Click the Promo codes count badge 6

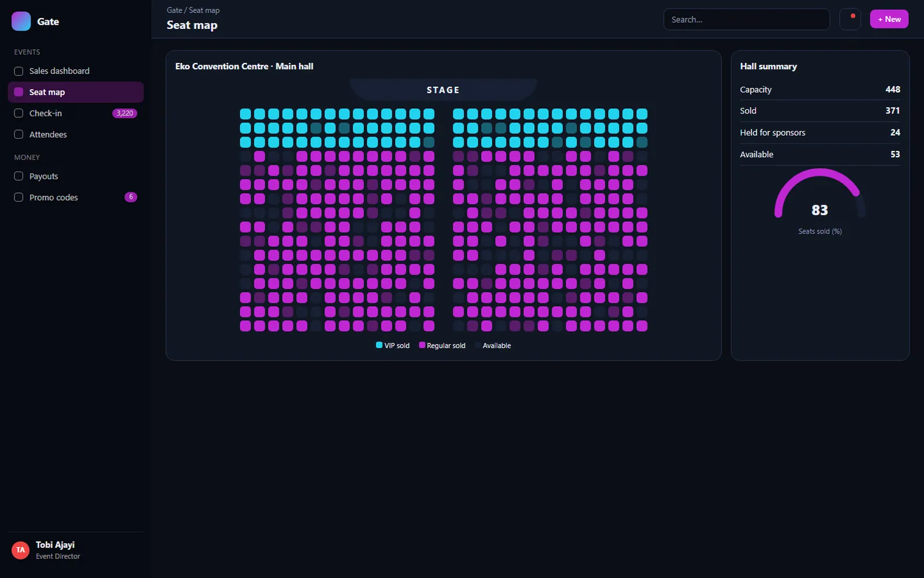(x=131, y=197)
